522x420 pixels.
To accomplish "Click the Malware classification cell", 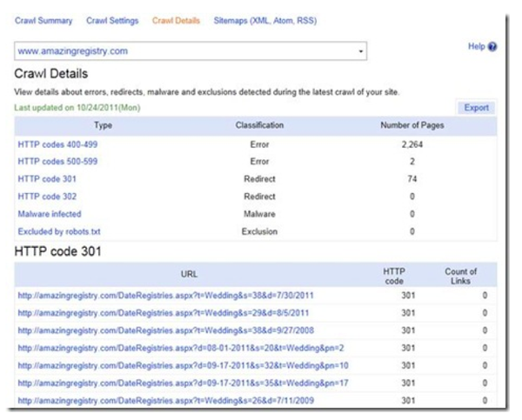I will pyautogui.click(x=259, y=214).
